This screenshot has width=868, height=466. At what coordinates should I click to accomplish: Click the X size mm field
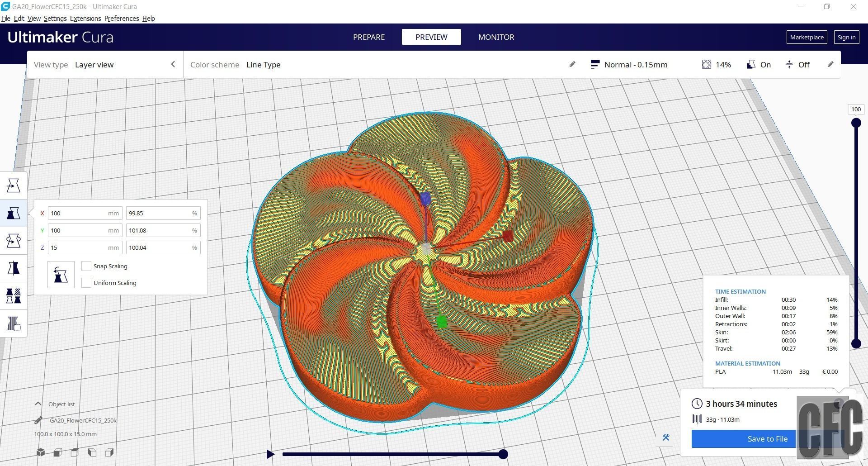85,213
